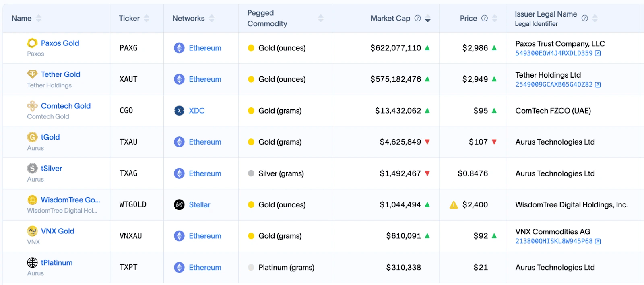644x285 pixels.
Task: Click Ethereum icon in XAUT row
Action: 179,79
